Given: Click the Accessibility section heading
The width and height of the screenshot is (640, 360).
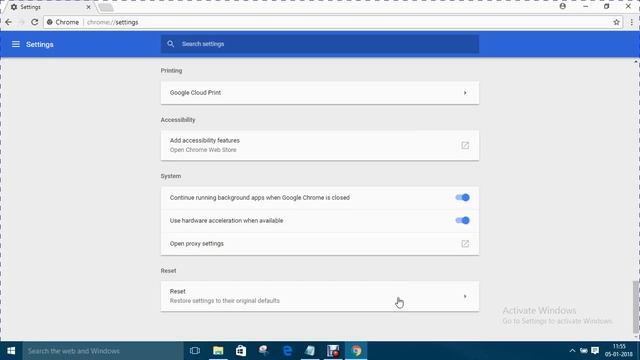Looking at the screenshot, I should coord(178,120).
